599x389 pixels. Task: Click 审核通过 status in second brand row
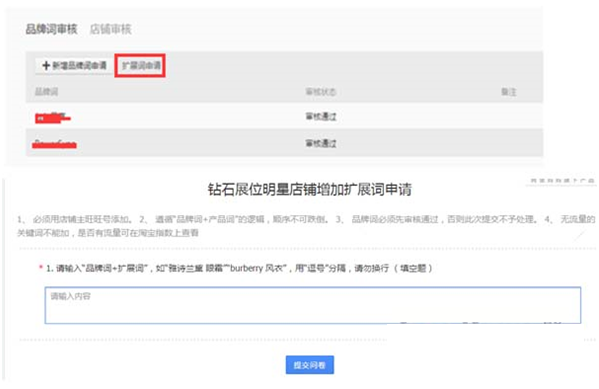(x=321, y=143)
